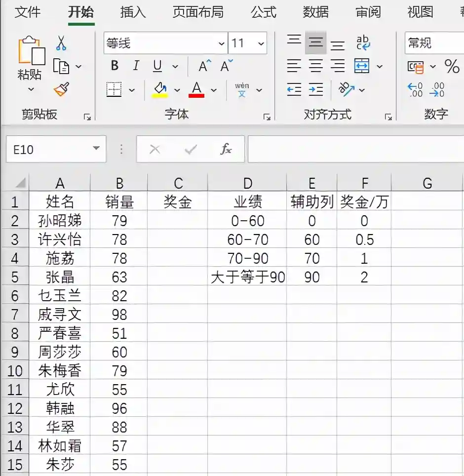Toggle center horizontal alignment

[316, 66]
